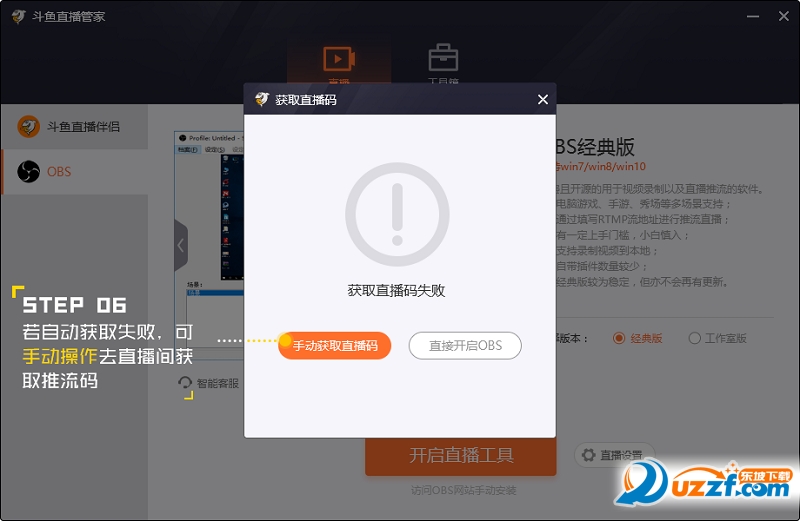Click the 直播设置 gear icon

[588, 455]
